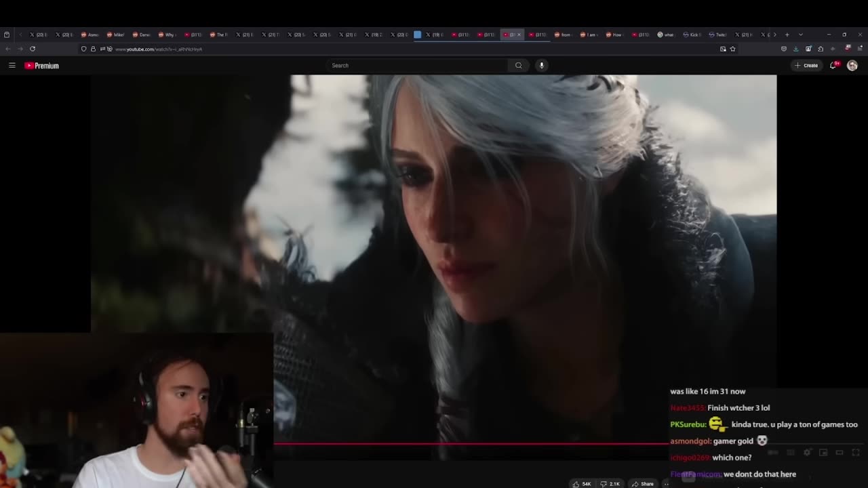
Task: Expand the list all tabs dropdown
Action: click(x=801, y=35)
